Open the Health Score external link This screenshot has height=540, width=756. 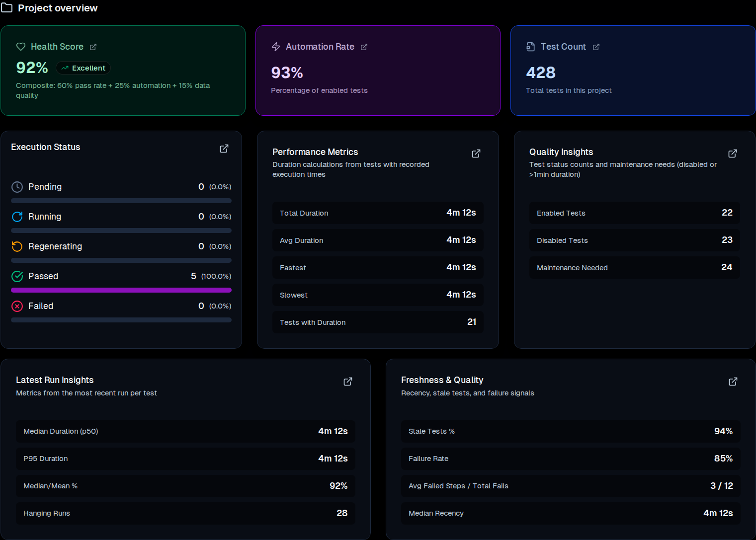[93, 46]
